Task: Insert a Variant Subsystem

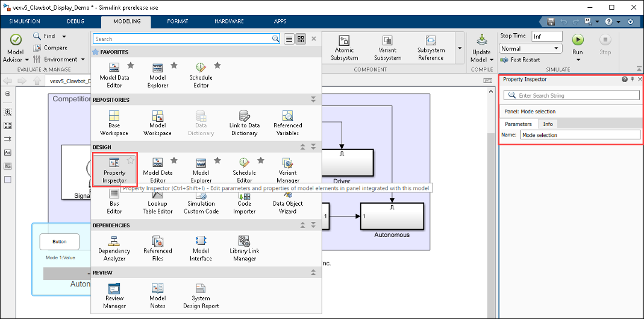Action: pyautogui.click(x=388, y=47)
